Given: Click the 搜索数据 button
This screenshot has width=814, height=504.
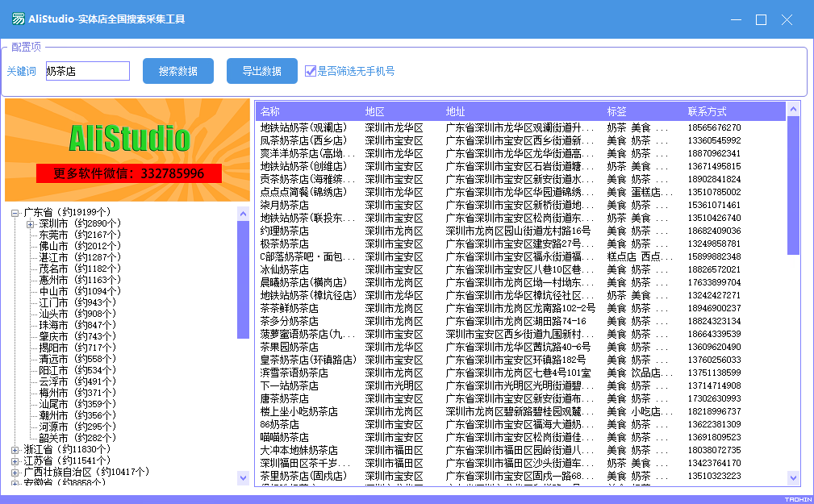Looking at the screenshot, I should [177, 70].
